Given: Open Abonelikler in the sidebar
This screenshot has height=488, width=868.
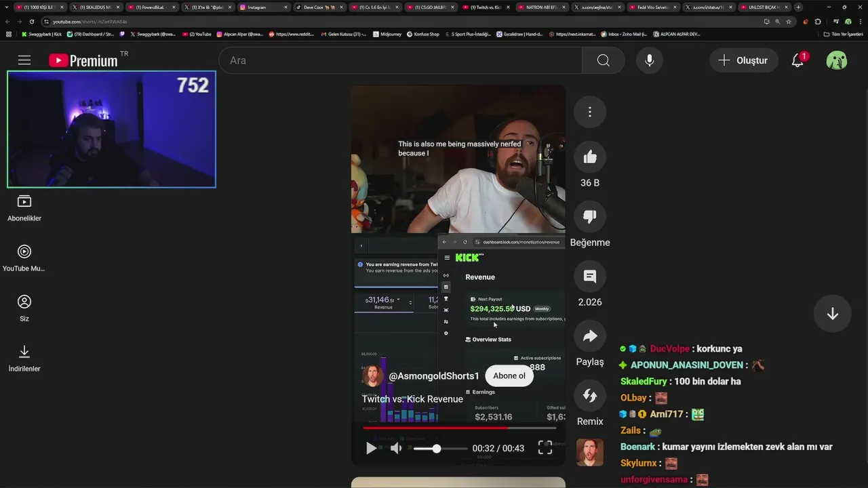Looking at the screenshot, I should 24,208.
